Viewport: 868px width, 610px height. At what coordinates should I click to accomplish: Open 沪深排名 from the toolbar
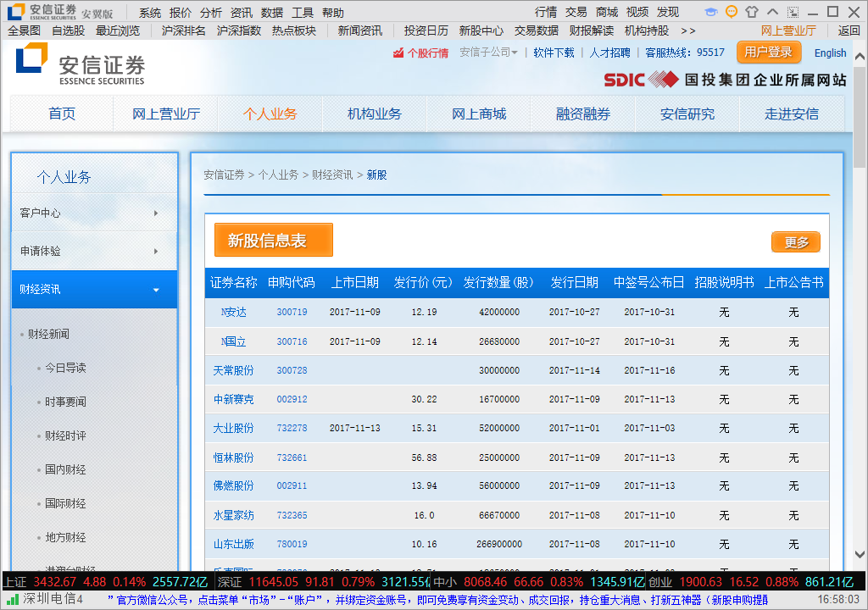click(x=184, y=30)
